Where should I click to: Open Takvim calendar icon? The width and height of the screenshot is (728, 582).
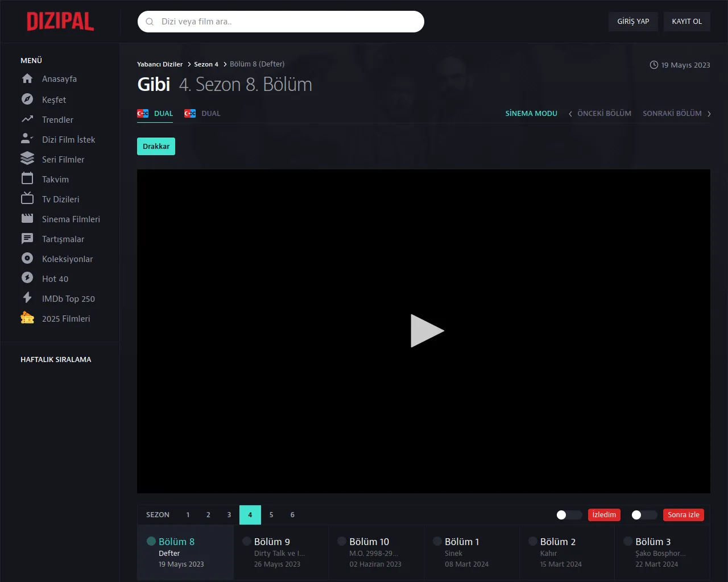point(27,179)
